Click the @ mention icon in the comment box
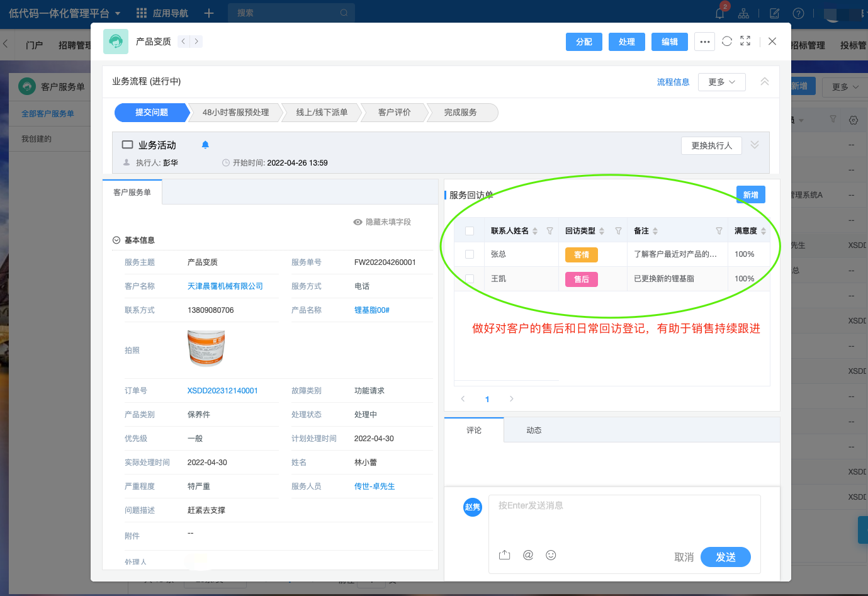The width and height of the screenshot is (868, 596). pyautogui.click(x=527, y=555)
